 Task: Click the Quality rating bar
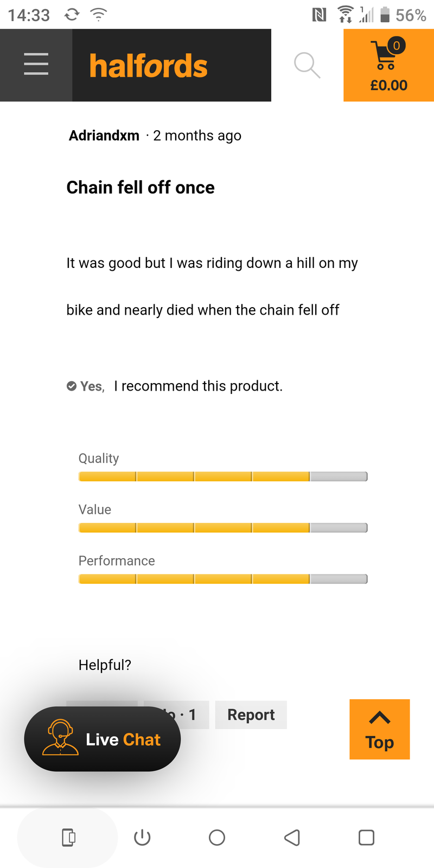coord(222,476)
